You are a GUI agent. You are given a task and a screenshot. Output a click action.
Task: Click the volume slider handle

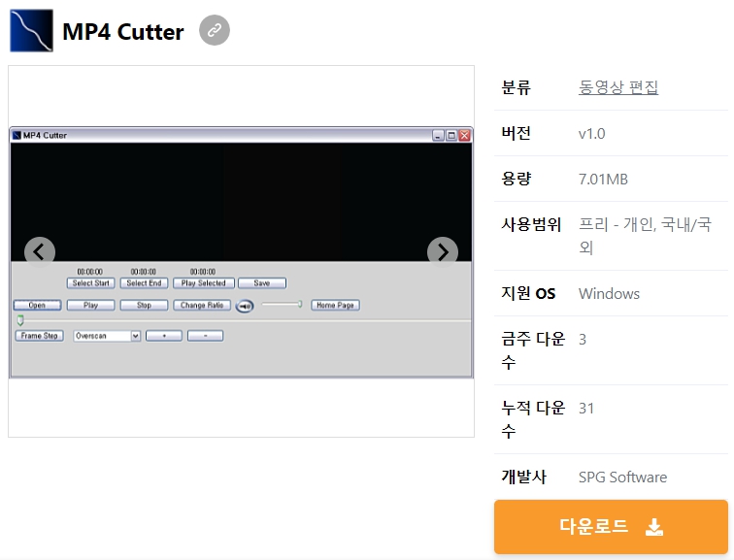coord(300,304)
